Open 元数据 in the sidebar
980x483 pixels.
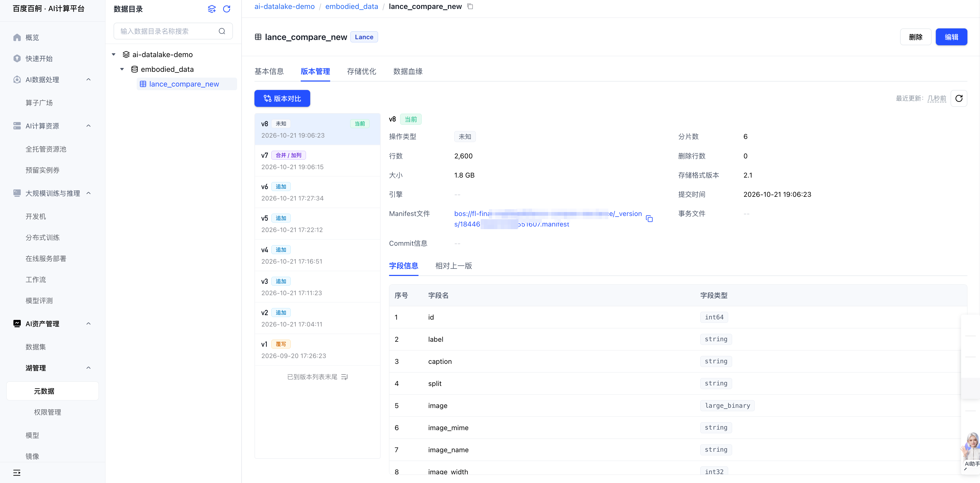tap(53, 391)
